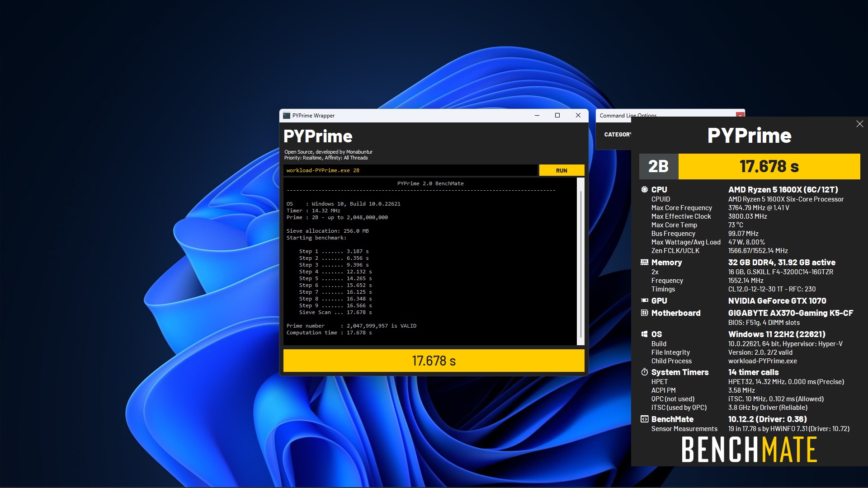This screenshot has height=488, width=868.
Task: Click the BenchMate version icon
Action: click(644, 419)
